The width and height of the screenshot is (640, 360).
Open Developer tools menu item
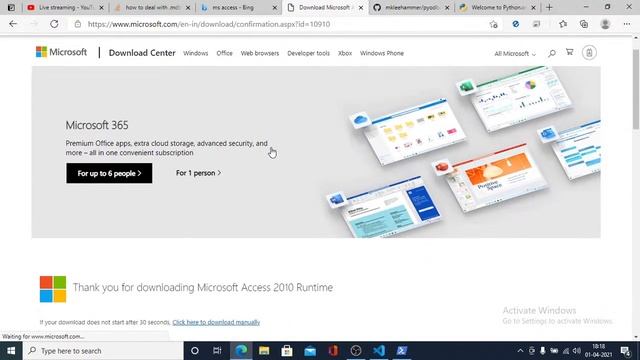click(308, 53)
